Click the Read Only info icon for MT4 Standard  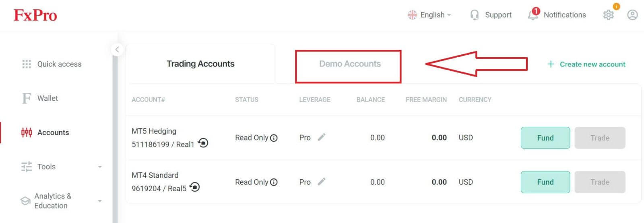(x=274, y=182)
